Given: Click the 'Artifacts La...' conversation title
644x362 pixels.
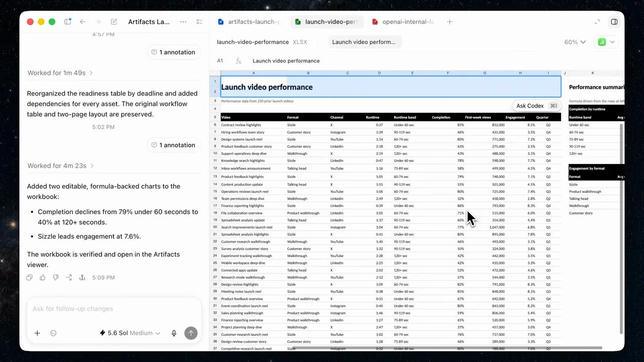Looking at the screenshot, I should point(149,22).
